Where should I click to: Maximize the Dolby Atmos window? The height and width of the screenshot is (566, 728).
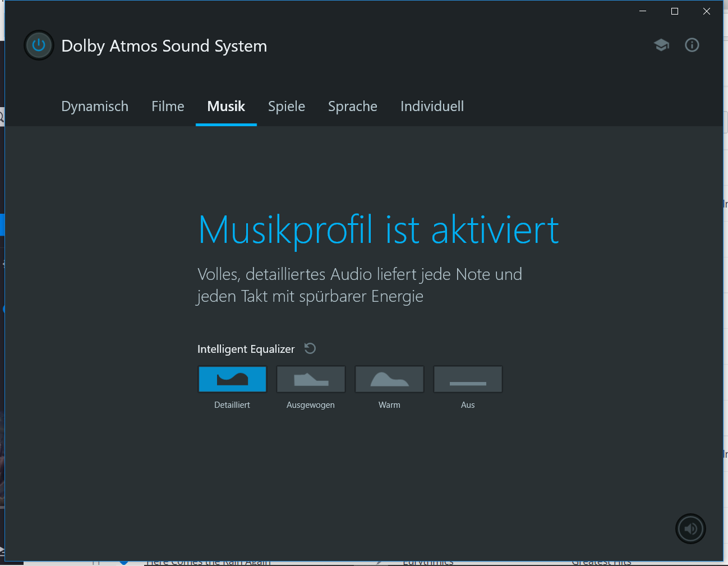point(675,11)
